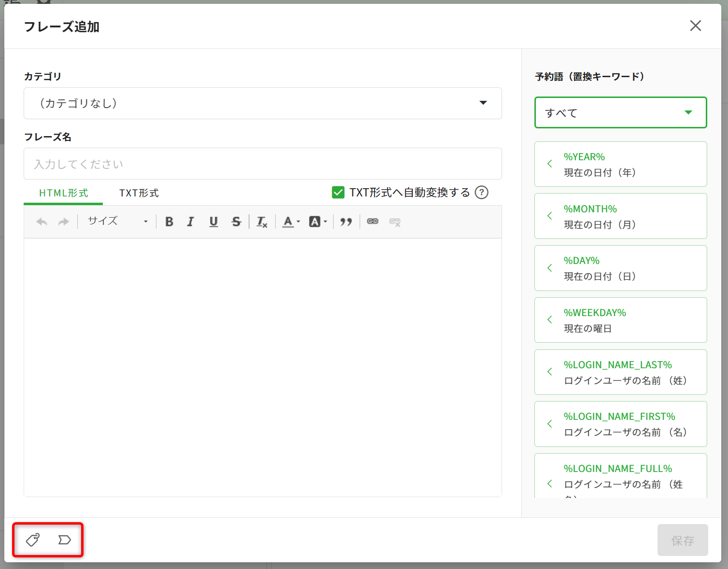Select the HTML形式 tab
Screen dimensions: 728x569
click(63, 193)
